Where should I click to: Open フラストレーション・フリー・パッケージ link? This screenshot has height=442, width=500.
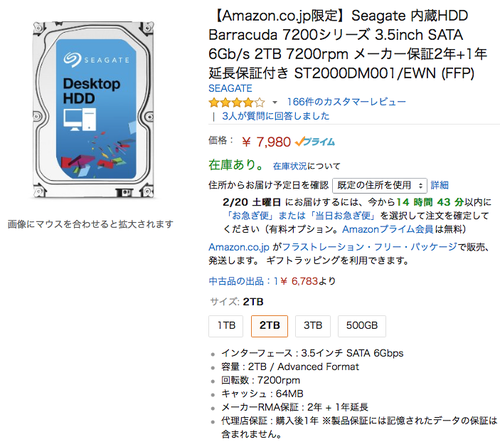coord(369,247)
